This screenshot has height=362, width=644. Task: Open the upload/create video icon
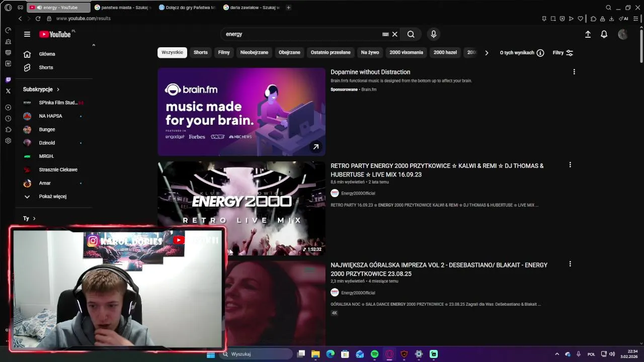588,34
